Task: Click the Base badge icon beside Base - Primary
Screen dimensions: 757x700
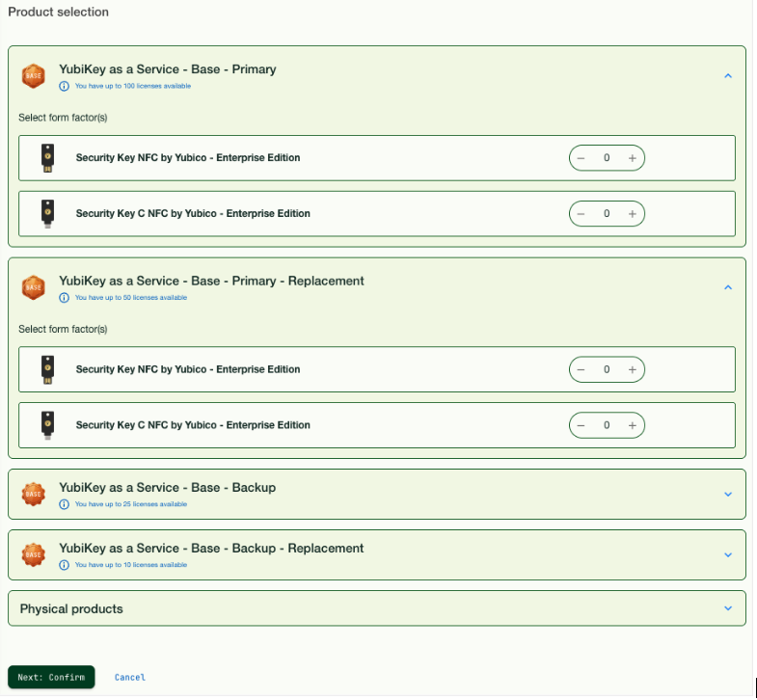Action: click(34, 75)
